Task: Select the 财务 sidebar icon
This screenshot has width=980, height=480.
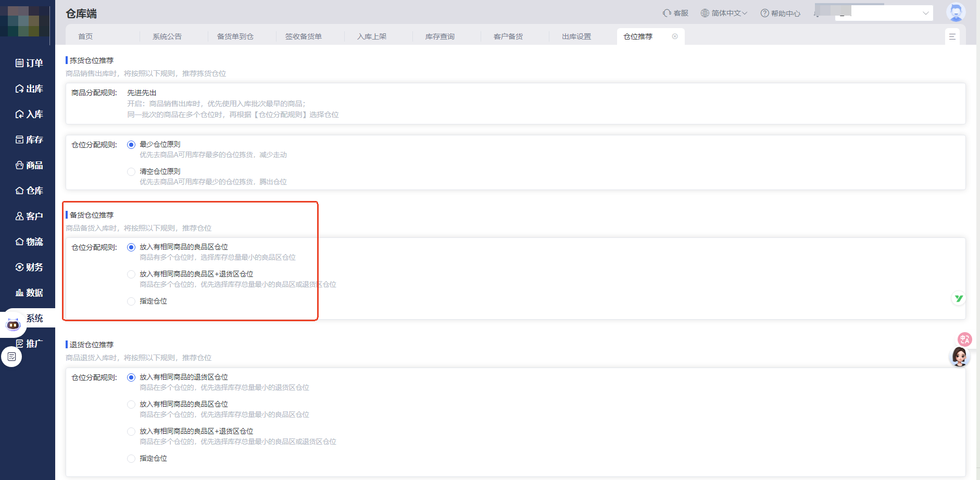Action: [29, 267]
